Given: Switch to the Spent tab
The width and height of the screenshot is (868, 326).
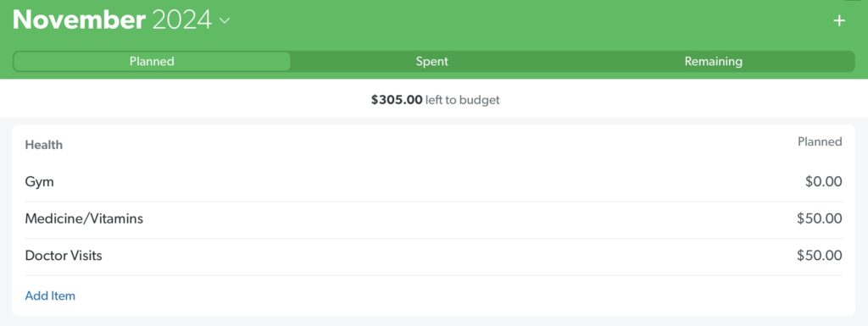Looking at the screenshot, I should [x=431, y=61].
